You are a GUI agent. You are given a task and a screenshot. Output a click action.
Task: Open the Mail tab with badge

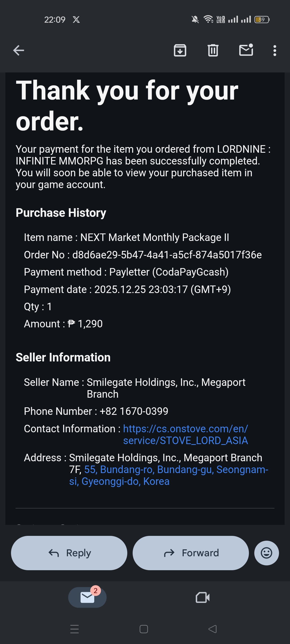coord(87,597)
